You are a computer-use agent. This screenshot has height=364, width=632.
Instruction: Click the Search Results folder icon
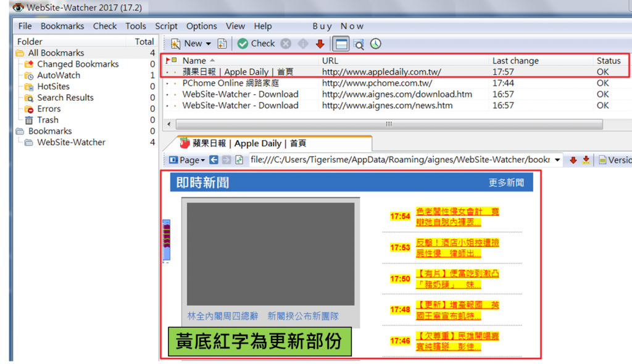click(28, 97)
